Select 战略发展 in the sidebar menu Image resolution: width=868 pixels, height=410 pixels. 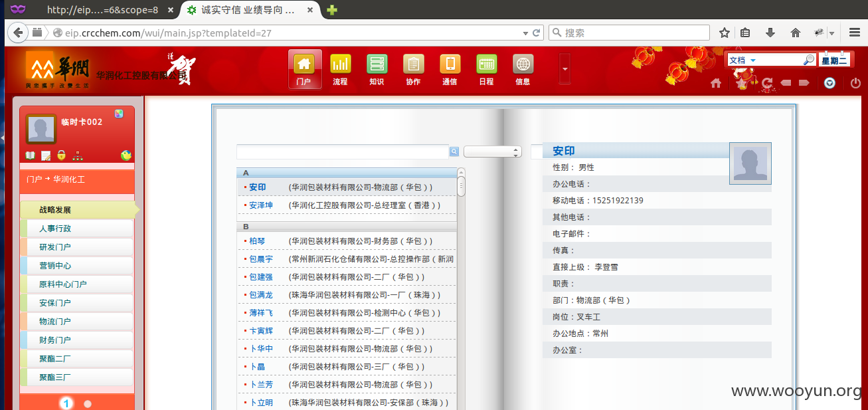77,210
